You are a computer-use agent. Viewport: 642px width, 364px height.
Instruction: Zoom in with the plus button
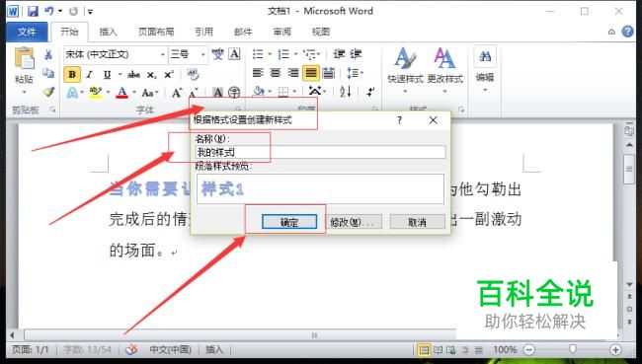pyautogui.click(x=615, y=349)
